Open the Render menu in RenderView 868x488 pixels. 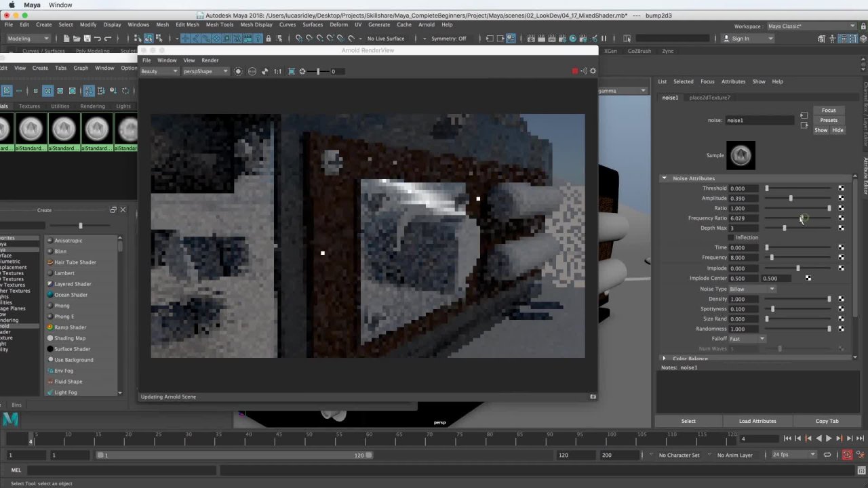tap(210, 60)
